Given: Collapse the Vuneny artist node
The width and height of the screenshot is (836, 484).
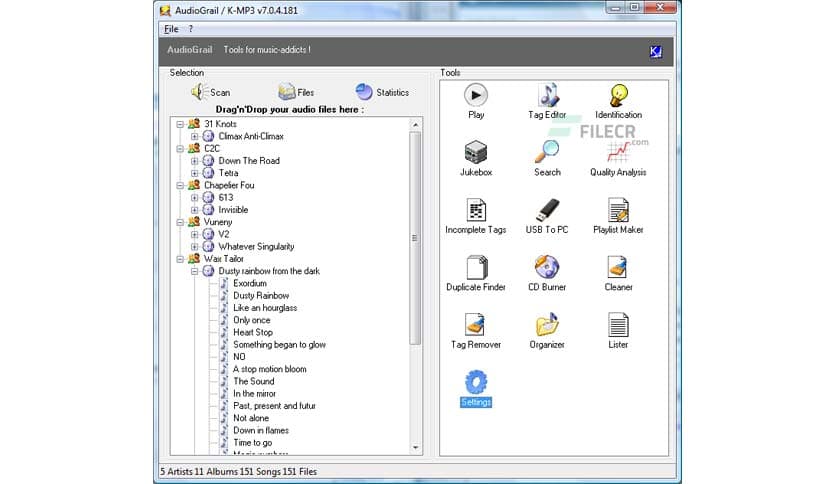Looking at the screenshot, I should point(180,222).
